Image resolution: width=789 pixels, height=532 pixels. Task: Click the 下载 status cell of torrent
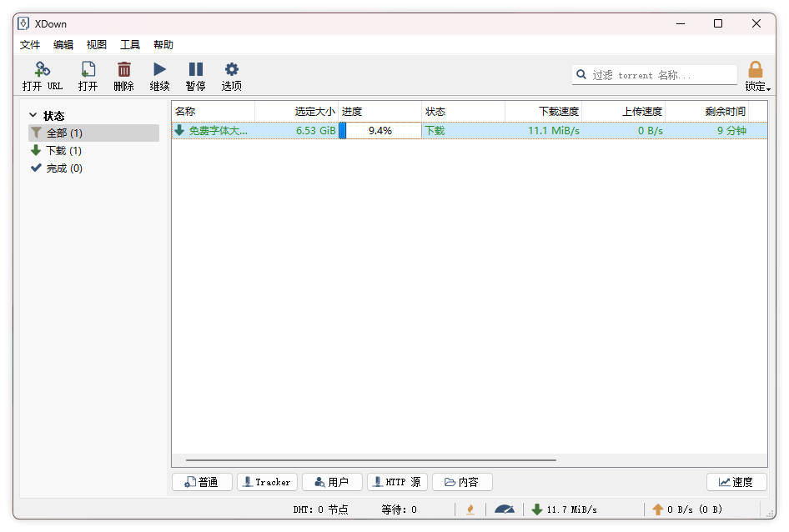(x=435, y=130)
